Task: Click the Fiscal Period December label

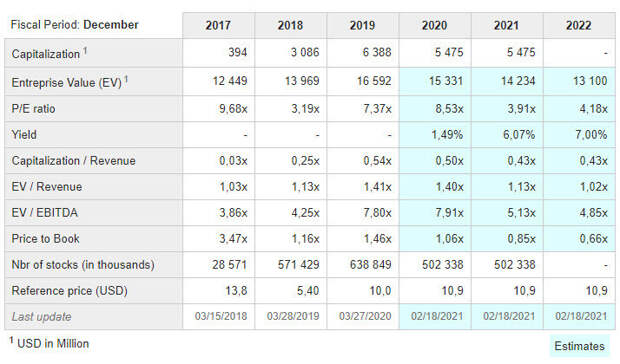Action: [74, 25]
